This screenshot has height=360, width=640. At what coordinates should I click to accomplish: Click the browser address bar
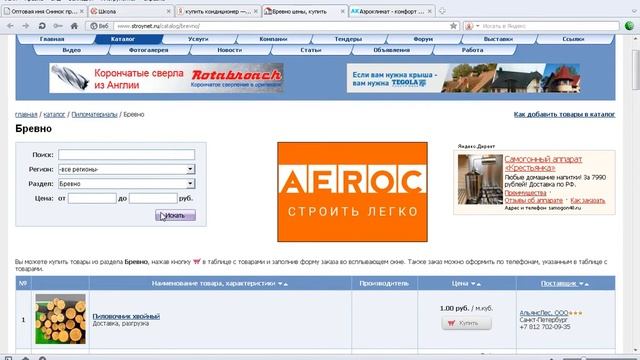click(282, 26)
